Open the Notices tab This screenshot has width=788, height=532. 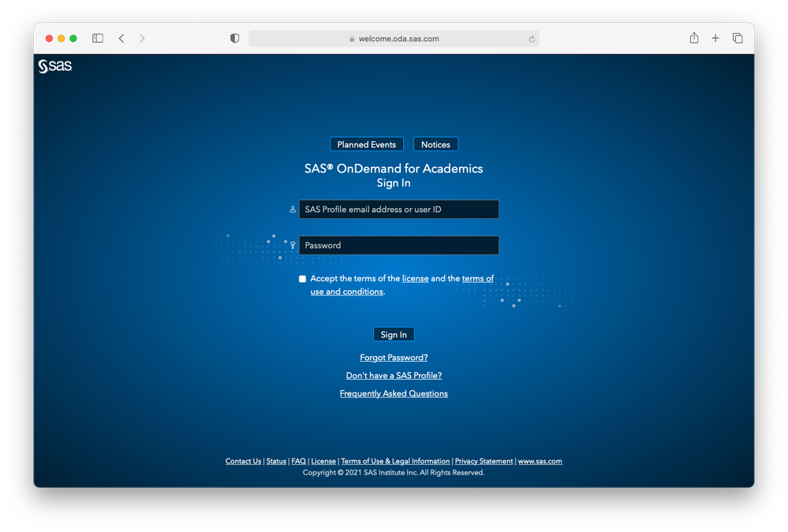point(435,144)
